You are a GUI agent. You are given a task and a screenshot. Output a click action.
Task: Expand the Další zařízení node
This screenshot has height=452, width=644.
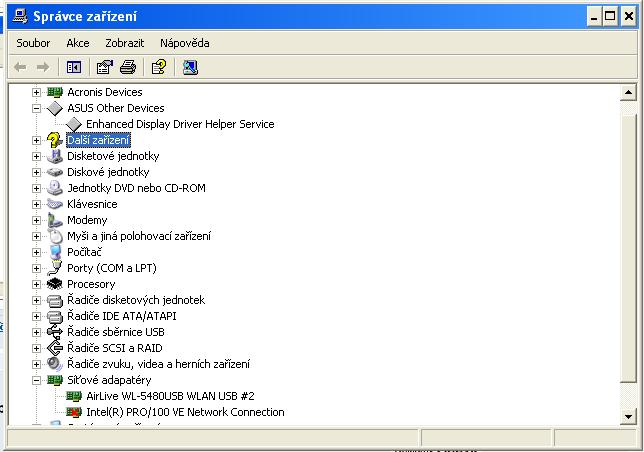(x=36, y=140)
